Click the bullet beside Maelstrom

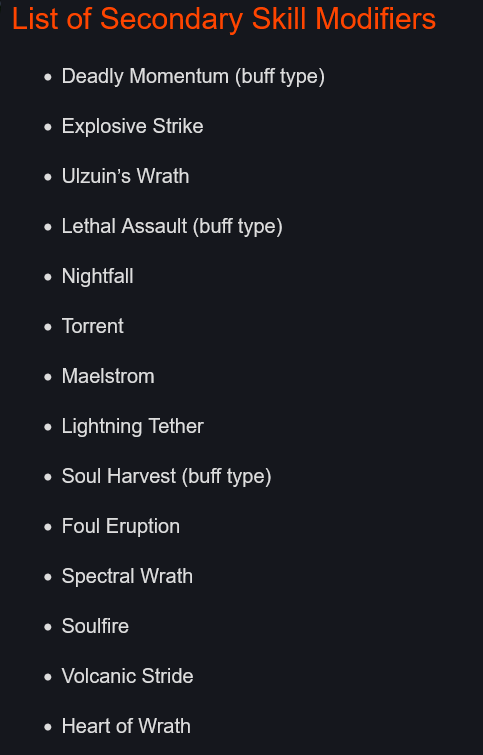[x=48, y=377]
